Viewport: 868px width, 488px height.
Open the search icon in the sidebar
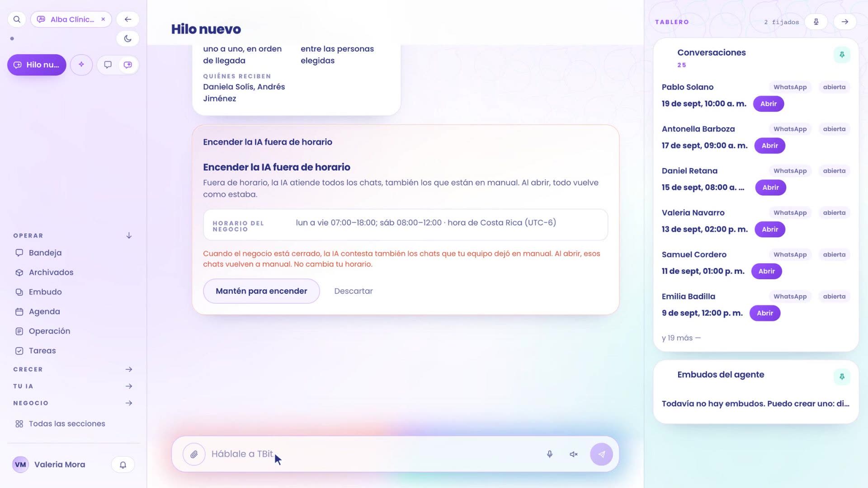17,19
